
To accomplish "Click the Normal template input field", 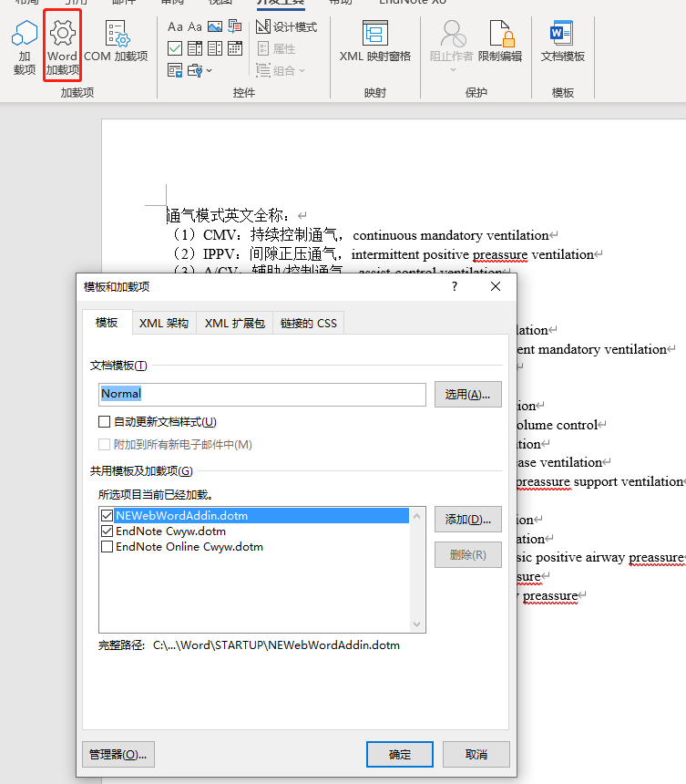I will [262, 395].
